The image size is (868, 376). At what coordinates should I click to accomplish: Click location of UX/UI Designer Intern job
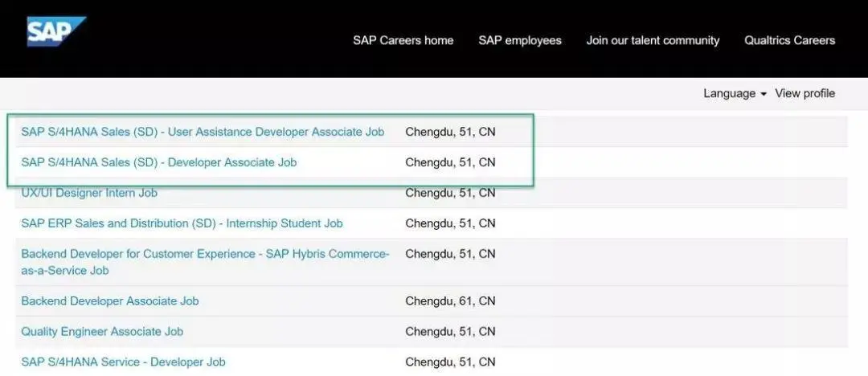450,193
